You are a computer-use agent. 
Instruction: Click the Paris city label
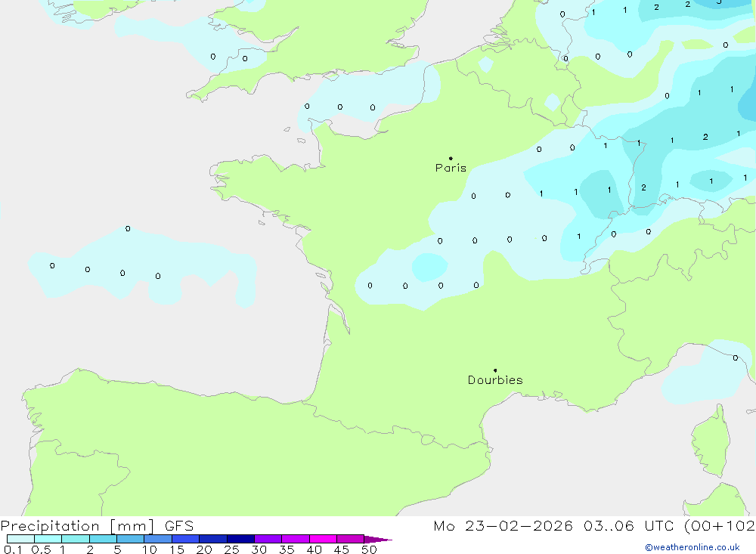(x=451, y=168)
